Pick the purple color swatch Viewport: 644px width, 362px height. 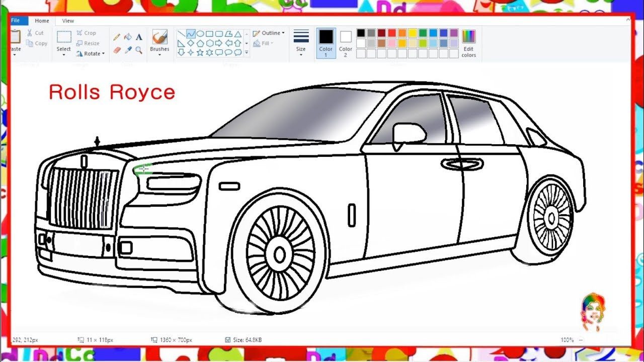[x=454, y=33]
